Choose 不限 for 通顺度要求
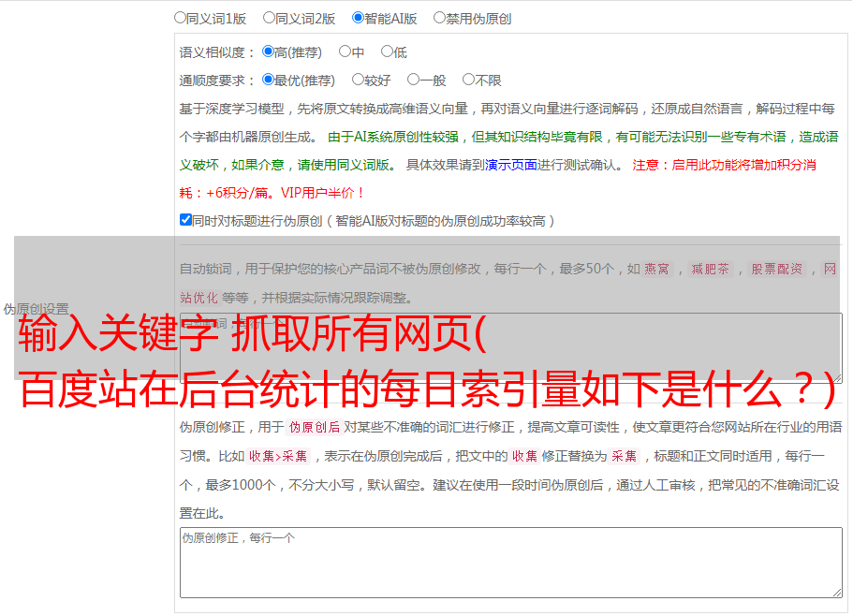 tap(468, 80)
